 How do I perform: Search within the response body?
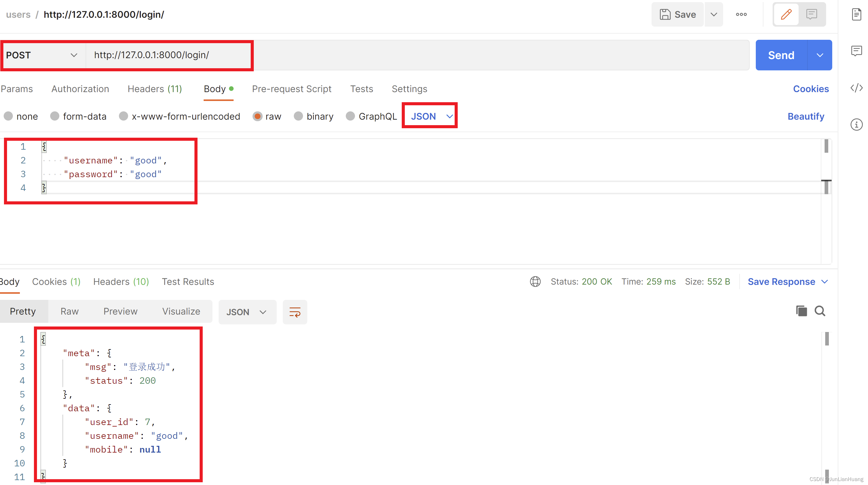(x=820, y=311)
